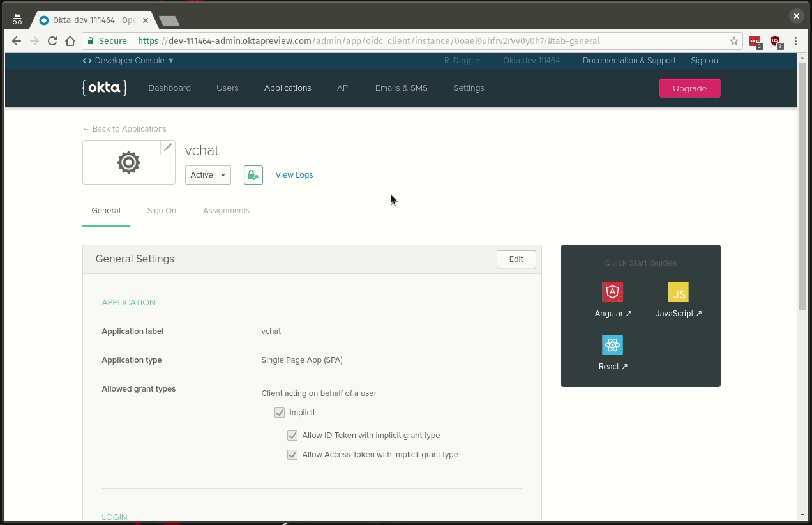
Task: Open the API menu
Action: (343, 88)
